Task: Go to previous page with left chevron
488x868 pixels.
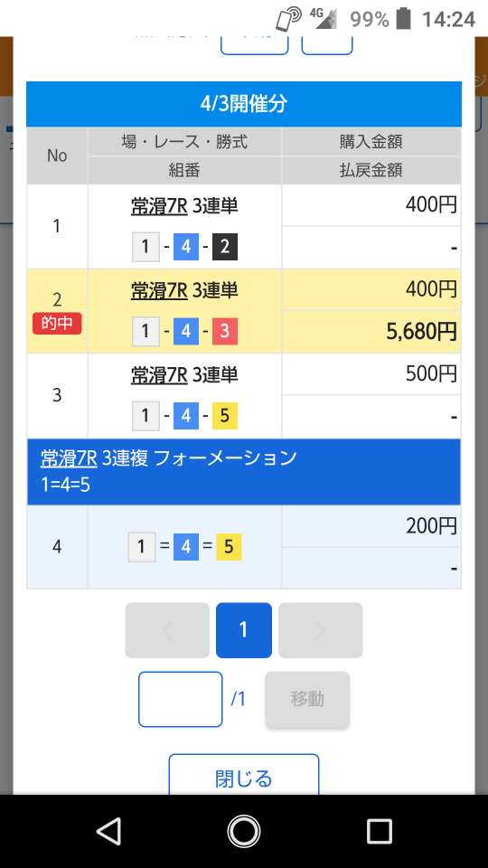Action: tap(167, 630)
